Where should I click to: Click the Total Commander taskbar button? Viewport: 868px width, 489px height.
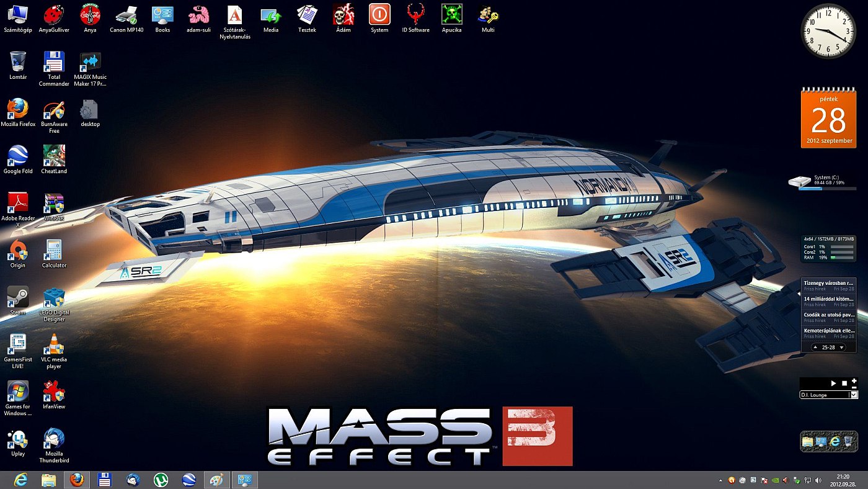coord(105,480)
